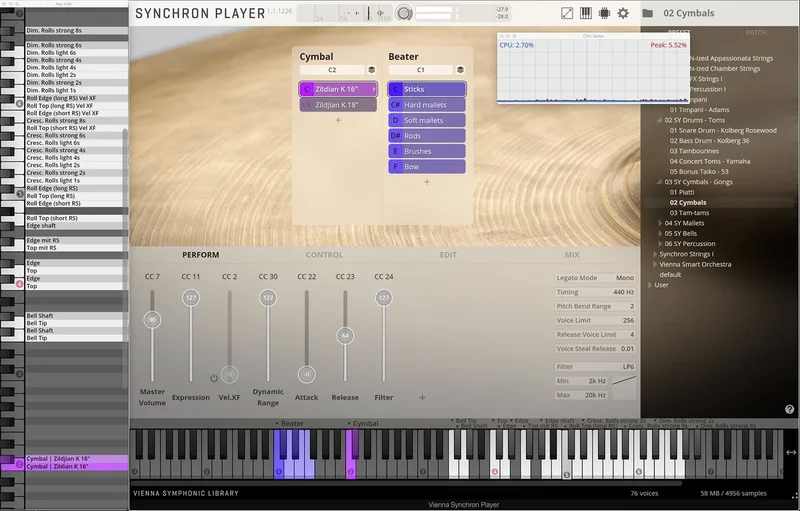Choose the Zildjian K 18" cymbal slot
800x511 pixels.
338,105
